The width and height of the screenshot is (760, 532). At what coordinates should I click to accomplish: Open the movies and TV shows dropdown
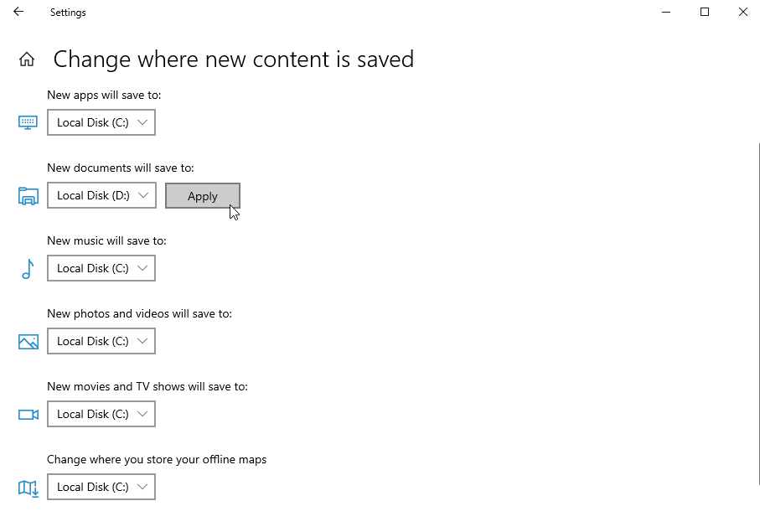101,415
